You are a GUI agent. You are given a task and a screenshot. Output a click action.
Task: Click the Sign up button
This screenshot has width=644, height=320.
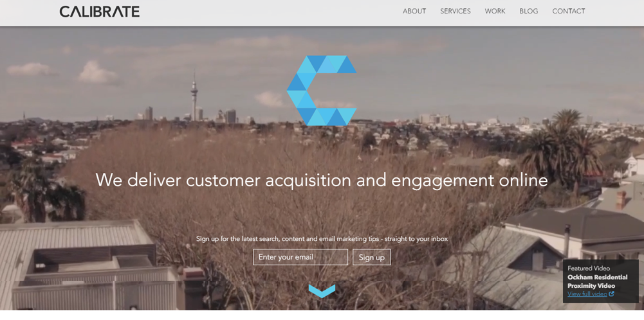click(372, 257)
